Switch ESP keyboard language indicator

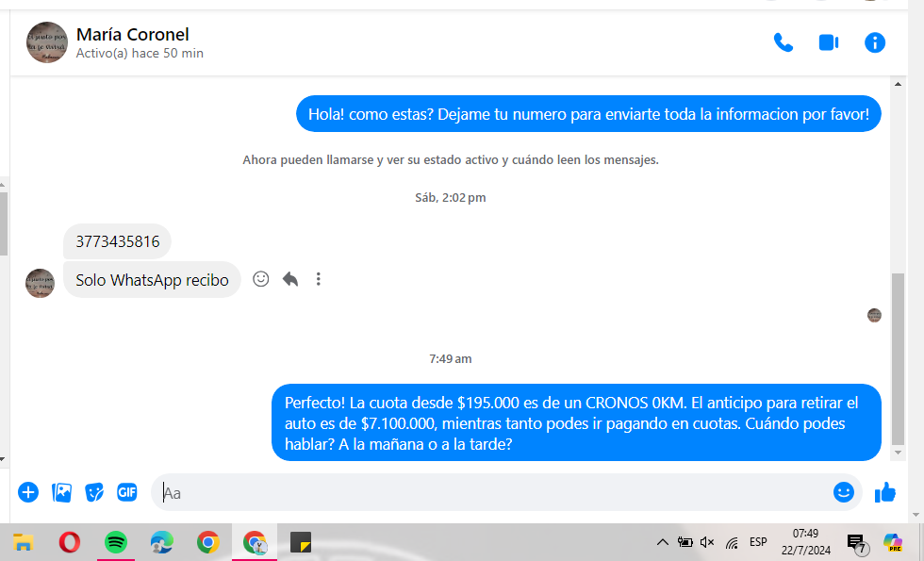point(758,542)
